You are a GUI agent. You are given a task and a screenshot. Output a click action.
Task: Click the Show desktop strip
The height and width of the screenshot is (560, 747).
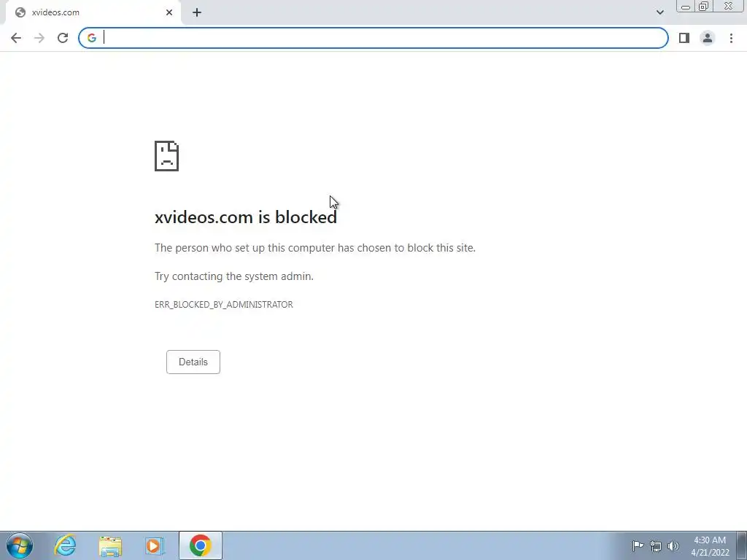742,545
